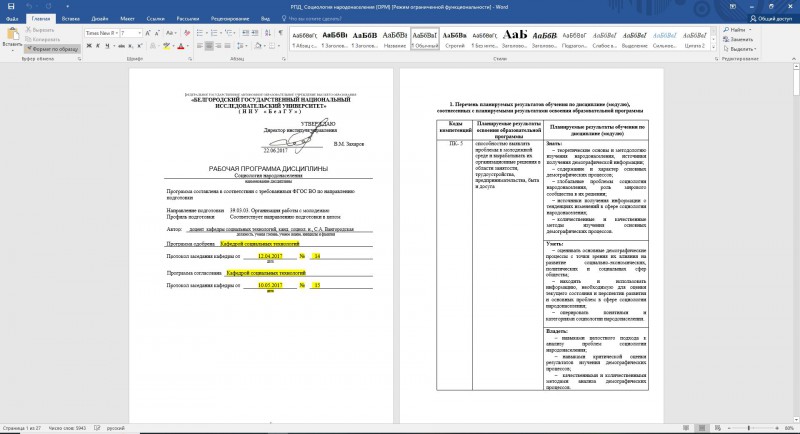Image resolution: width=800 pixels, height=434 pixels.
Task: Switch to web layout view
Action: (718, 428)
